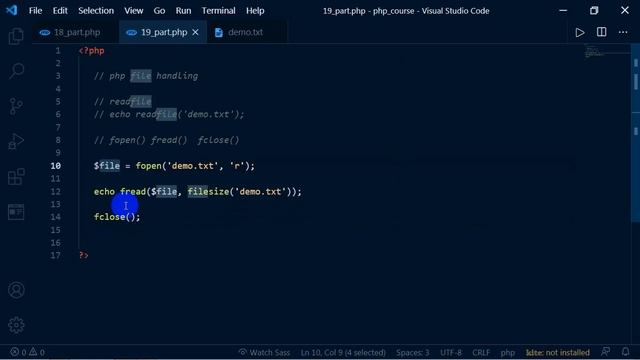The height and width of the screenshot is (360, 640).
Task: Click the fopen call on line 10
Action: [149, 166]
